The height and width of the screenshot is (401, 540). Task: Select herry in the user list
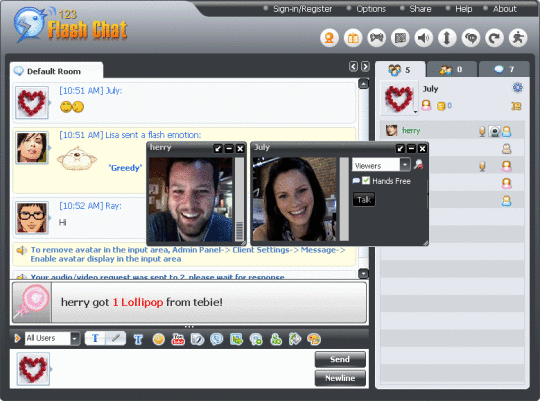pyautogui.click(x=452, y=131)
